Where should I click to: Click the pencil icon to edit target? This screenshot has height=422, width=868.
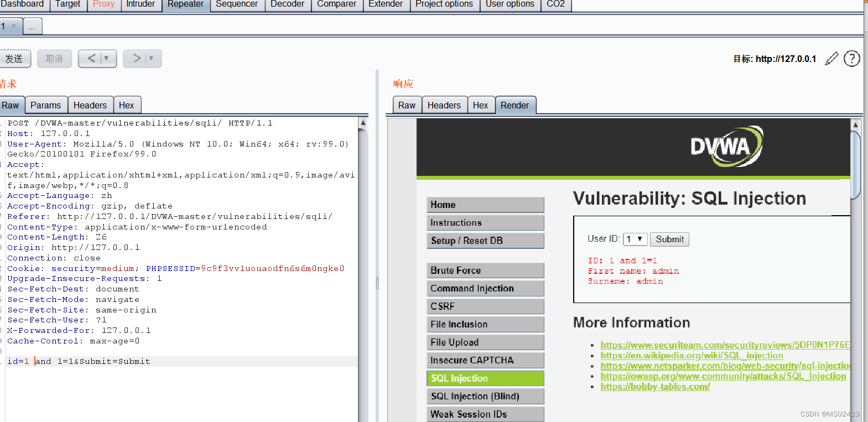[x=831, y=59]
